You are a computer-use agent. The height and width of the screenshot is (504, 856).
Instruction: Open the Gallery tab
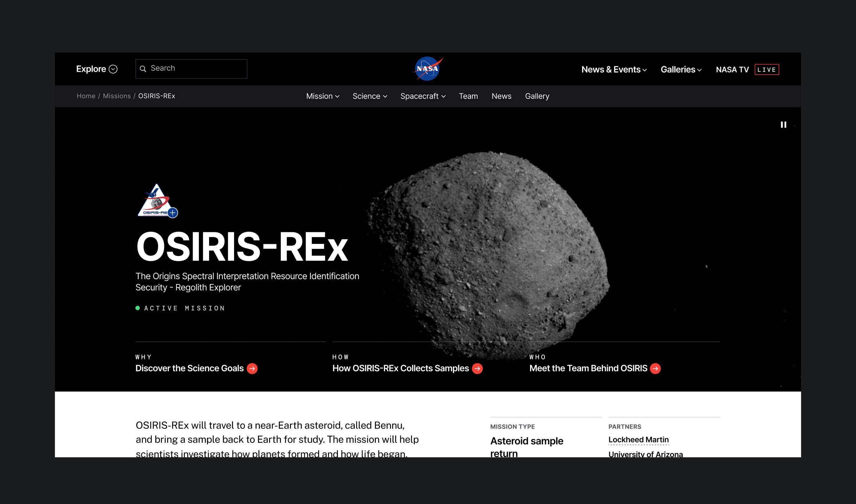point(537,96)
